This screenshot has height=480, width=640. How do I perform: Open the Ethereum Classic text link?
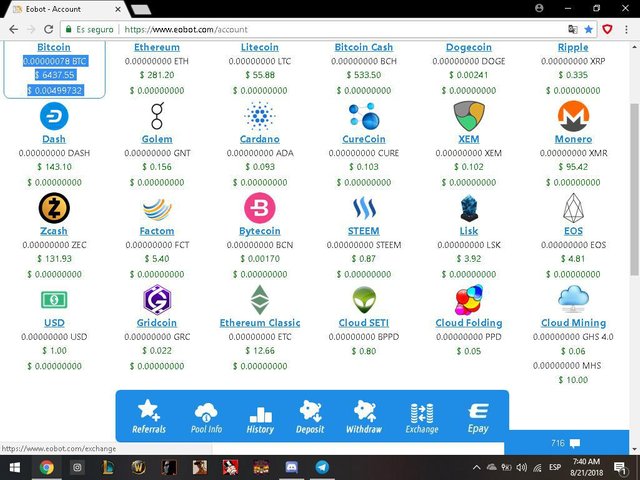tap(260, 323)
